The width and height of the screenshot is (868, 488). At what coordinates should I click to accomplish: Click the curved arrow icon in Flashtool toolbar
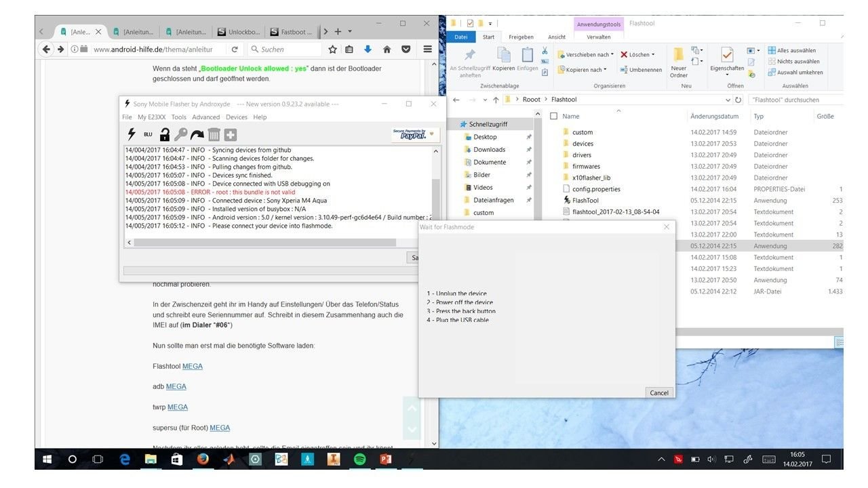click(x=197, y=135)
